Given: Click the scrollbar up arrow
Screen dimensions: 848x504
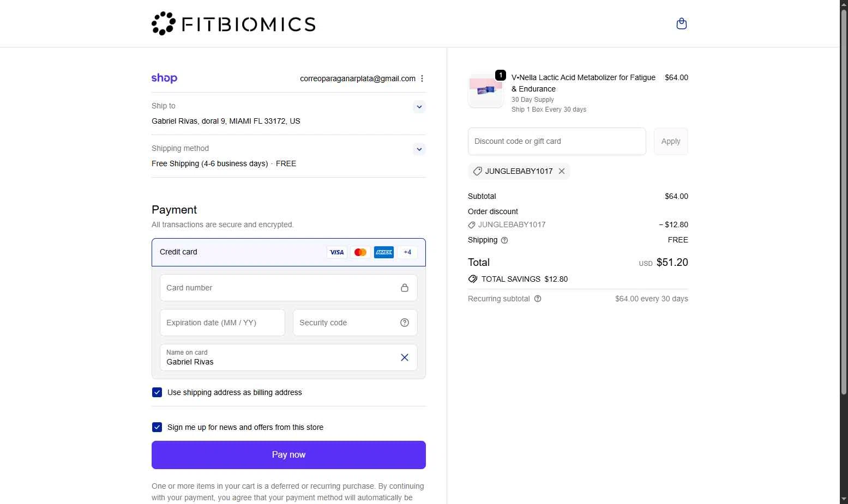Looking at the screenshot, I should coord(844,4).
